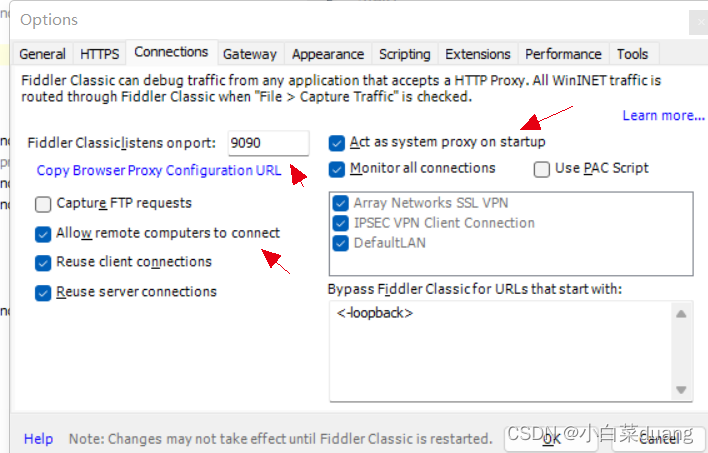Uncheck Monitor all connections
This screenshot has width=708, height=453.
coord(337,169)
